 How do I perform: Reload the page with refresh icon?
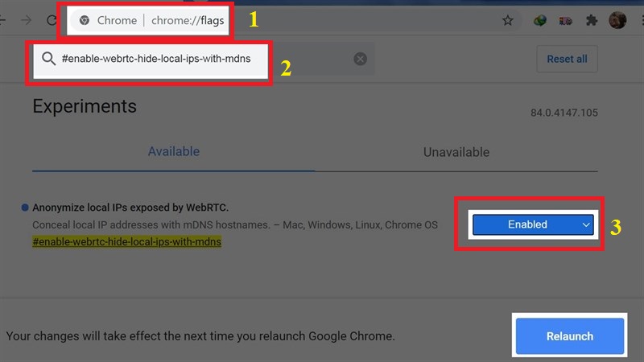(52, 20)
